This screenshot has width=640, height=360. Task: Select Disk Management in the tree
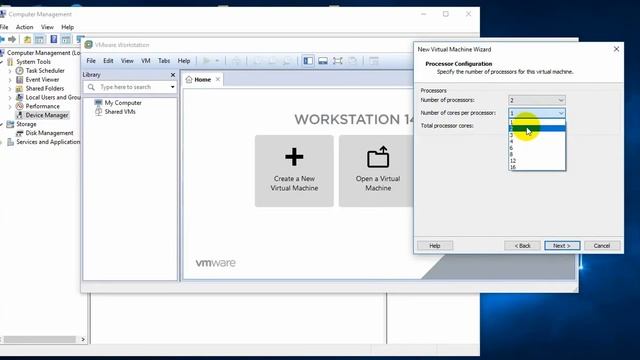point(49,133)
